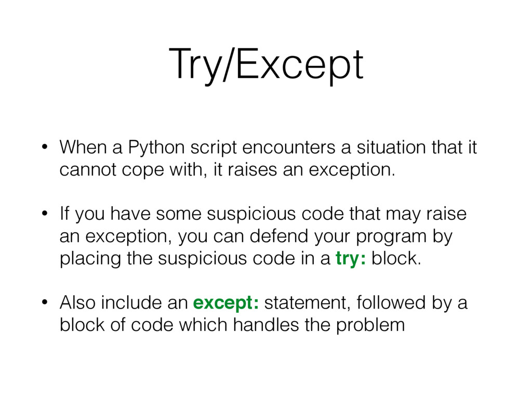Click the line starting 'cannot cope with'
532x399 pixels.
[x=227, y=169]
